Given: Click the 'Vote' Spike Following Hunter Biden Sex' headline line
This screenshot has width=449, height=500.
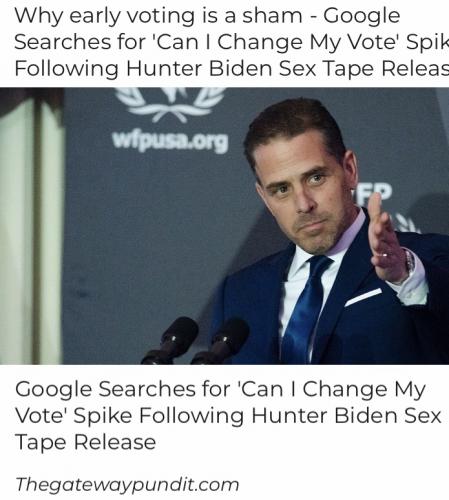Looking at the screenshot, I should click(x=228, y=416).
